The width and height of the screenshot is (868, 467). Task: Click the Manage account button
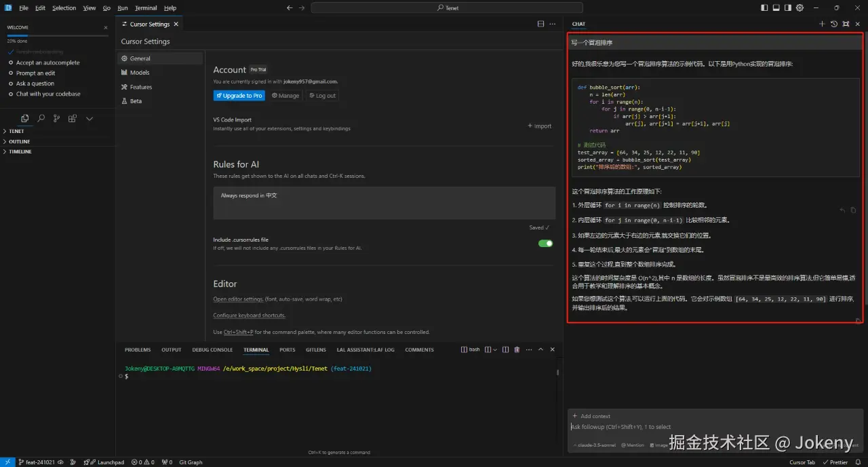pyautogui.click(x=285, y=96)
